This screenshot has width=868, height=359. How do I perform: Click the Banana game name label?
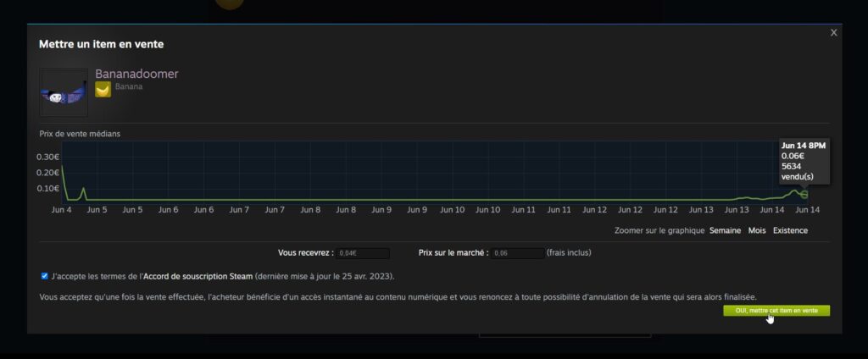tap(129, 87)
